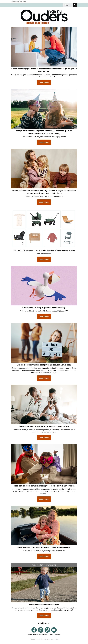Open the Gender disappointment article headline
The image size is (88, 644).
pos(44,365)
